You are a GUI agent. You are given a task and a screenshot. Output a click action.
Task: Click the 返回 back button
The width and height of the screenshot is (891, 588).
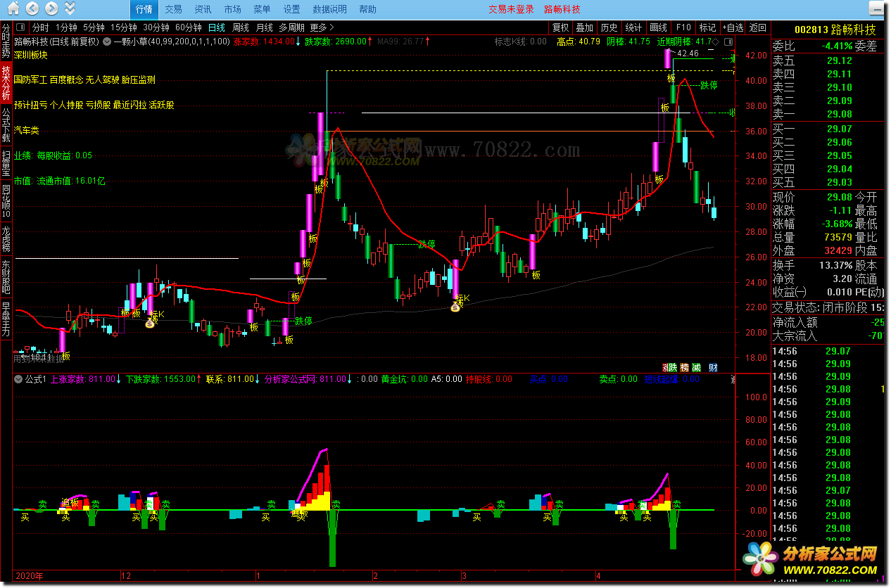pyautogui.click(x=757, y=27)
